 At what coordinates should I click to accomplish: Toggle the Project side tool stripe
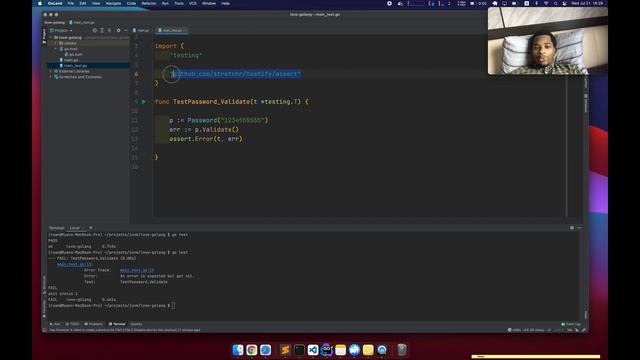(44, 36)
